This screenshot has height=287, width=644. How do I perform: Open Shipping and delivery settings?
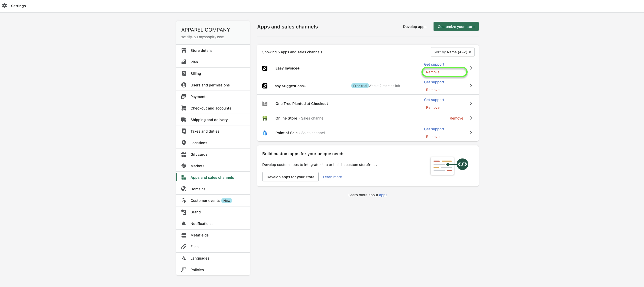209,120
